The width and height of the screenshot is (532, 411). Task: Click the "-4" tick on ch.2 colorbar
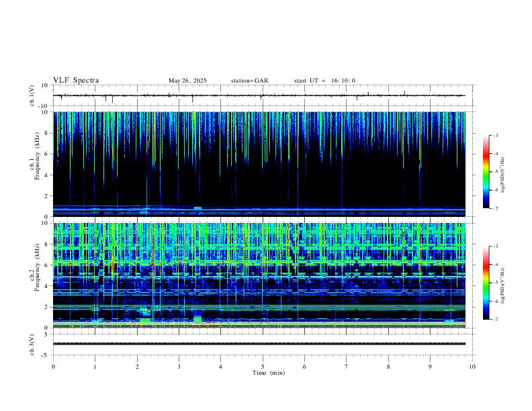point(495,264)
